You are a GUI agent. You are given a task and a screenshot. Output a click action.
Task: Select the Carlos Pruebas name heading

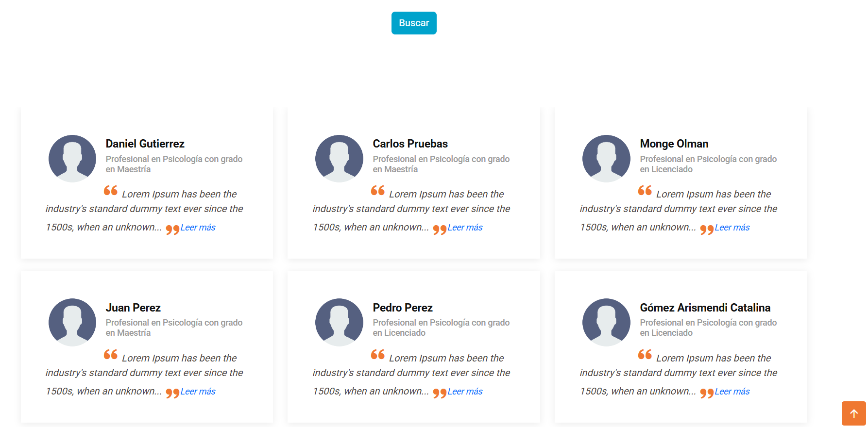410,144
